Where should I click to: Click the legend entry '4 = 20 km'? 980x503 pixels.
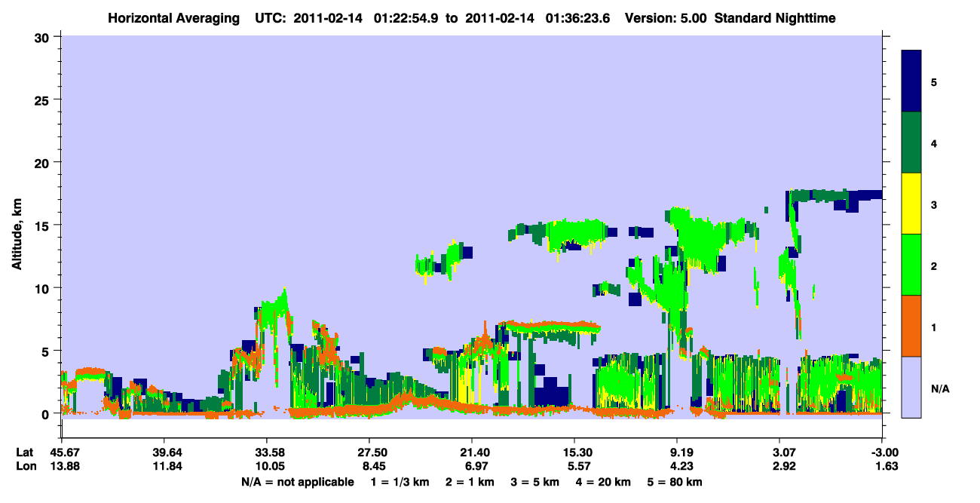[605, 482]
